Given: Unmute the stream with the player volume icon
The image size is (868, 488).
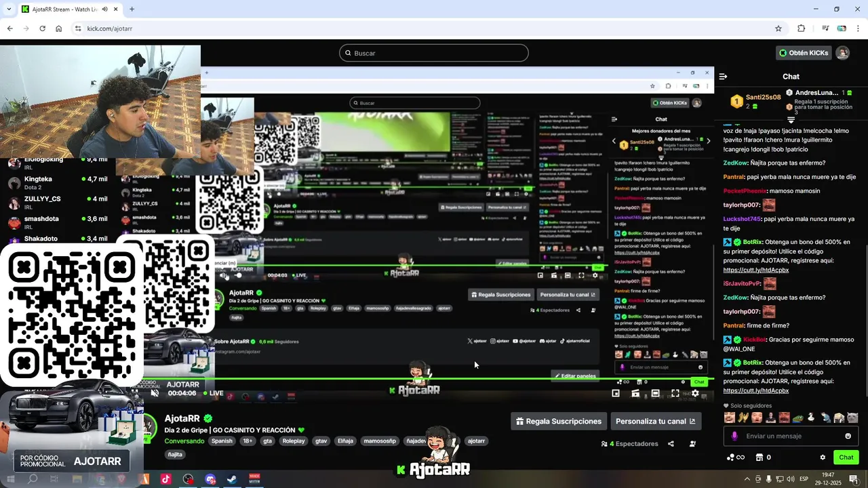Looking at the screenshot, I should click(155, 393).
